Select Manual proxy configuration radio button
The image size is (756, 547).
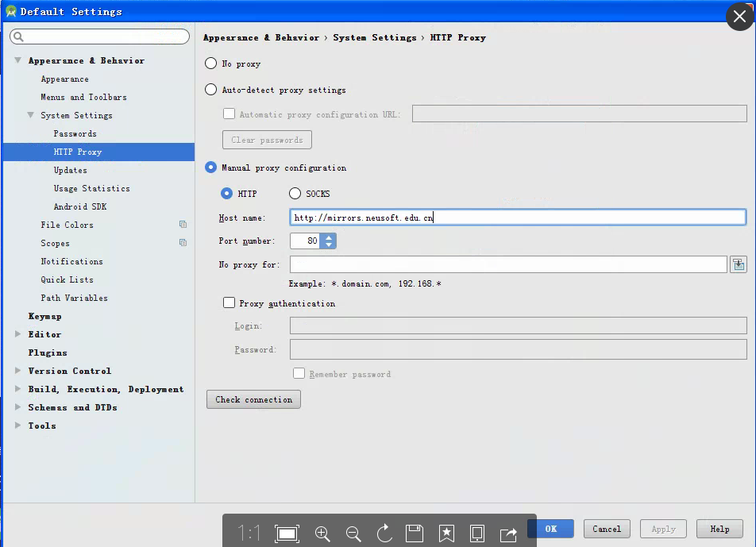(x=210, y=168)
